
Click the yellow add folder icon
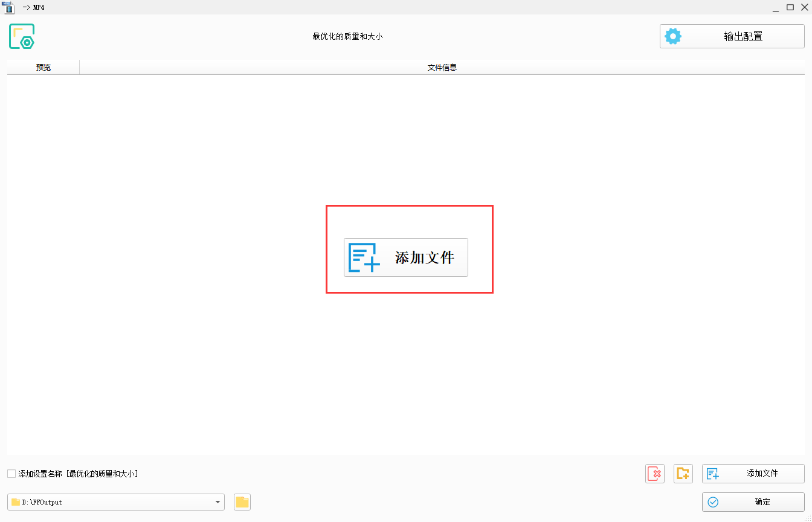click(x=683, y=474)
